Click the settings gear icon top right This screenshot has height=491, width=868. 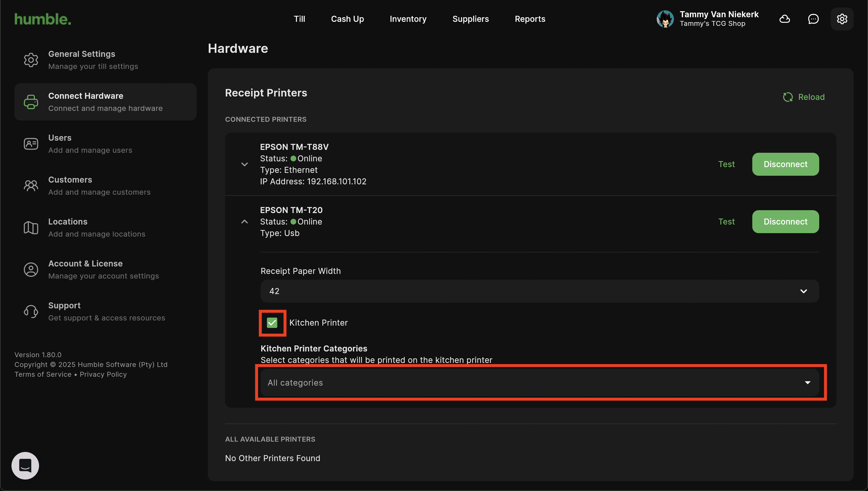842,19
